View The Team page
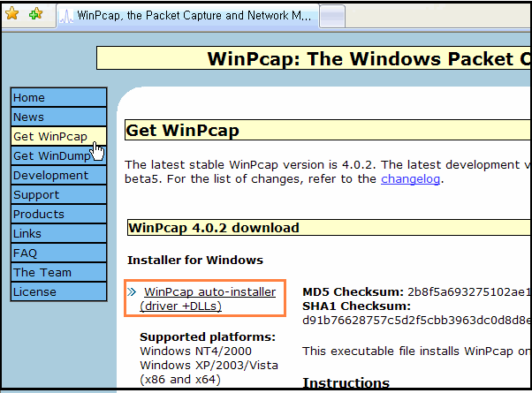The height and width of the screenshot is (393, 532). click(58, 272)
